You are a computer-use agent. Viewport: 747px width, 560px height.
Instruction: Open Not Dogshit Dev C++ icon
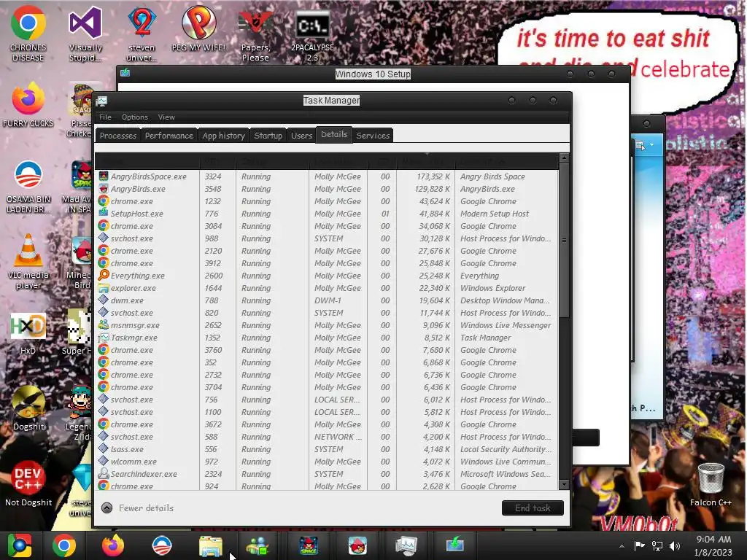pos(28,484)
